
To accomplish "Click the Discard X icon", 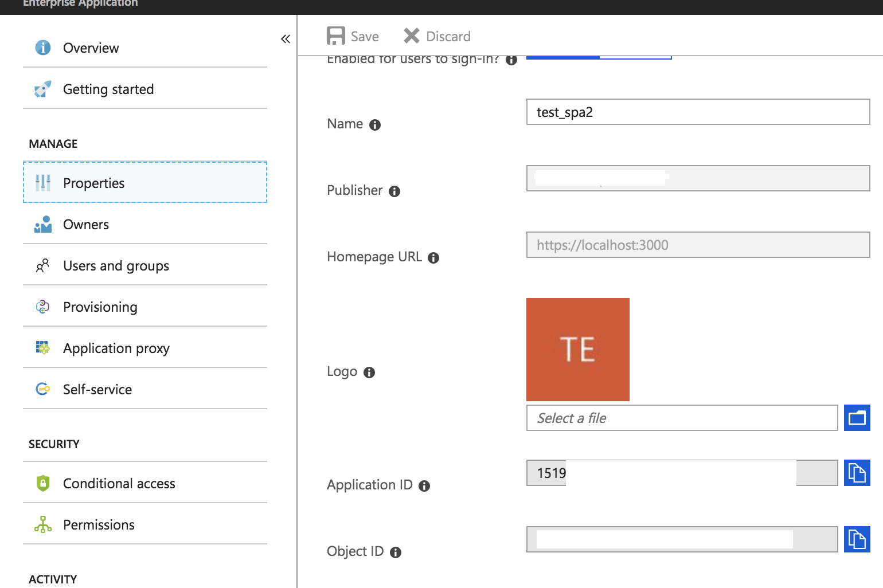I will click(412, 36).
